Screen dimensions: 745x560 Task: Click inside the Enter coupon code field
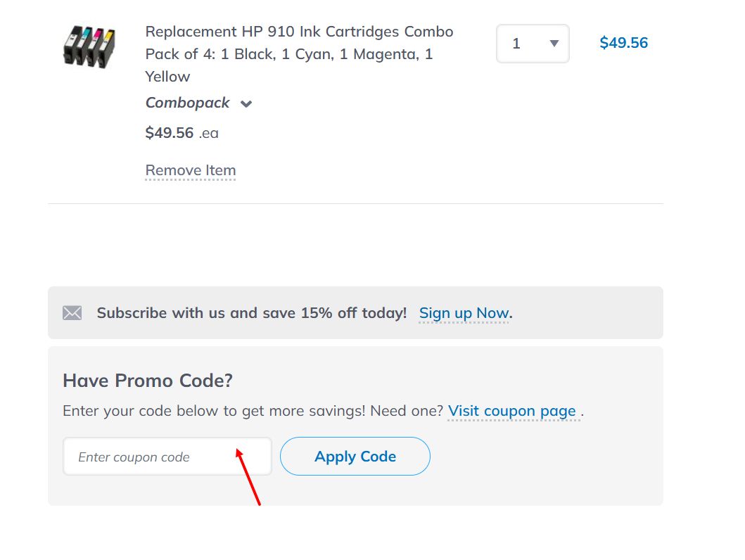pyautogui.click(x=167, y=456)
